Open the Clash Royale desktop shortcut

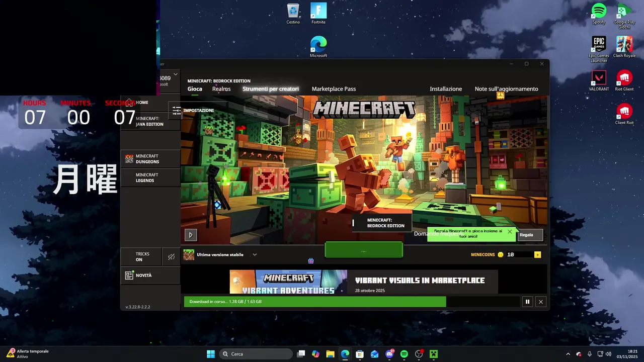click(624, 47)
